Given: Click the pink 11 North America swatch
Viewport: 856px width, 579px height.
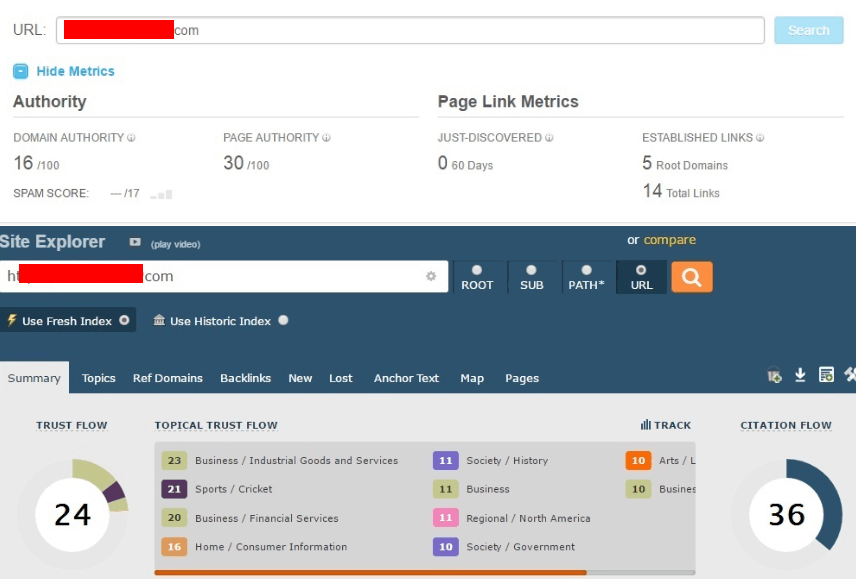Looking at the screenshot, I should pos(445,517).
